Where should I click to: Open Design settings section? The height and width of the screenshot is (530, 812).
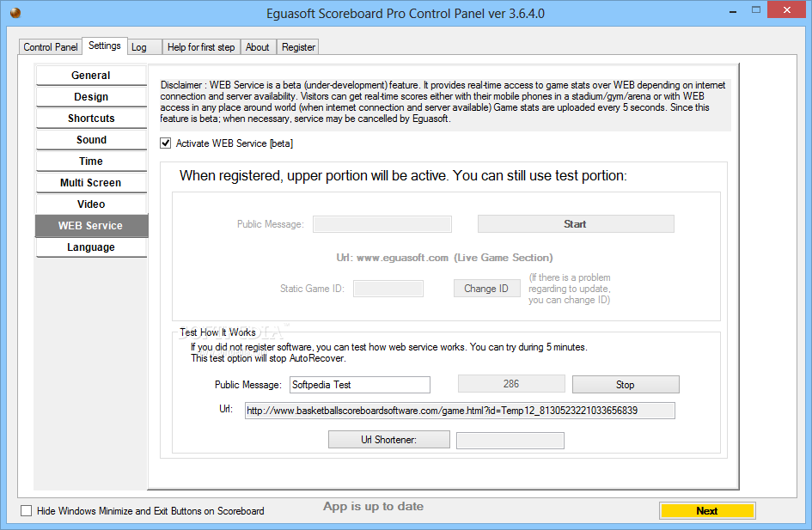91,97
